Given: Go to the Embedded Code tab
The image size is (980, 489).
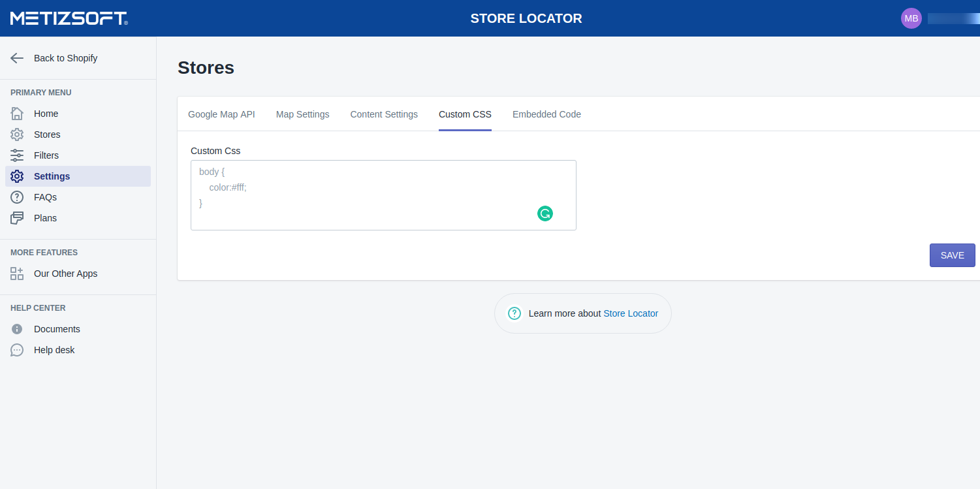Looking at the screenshot, I should (546, 114).
